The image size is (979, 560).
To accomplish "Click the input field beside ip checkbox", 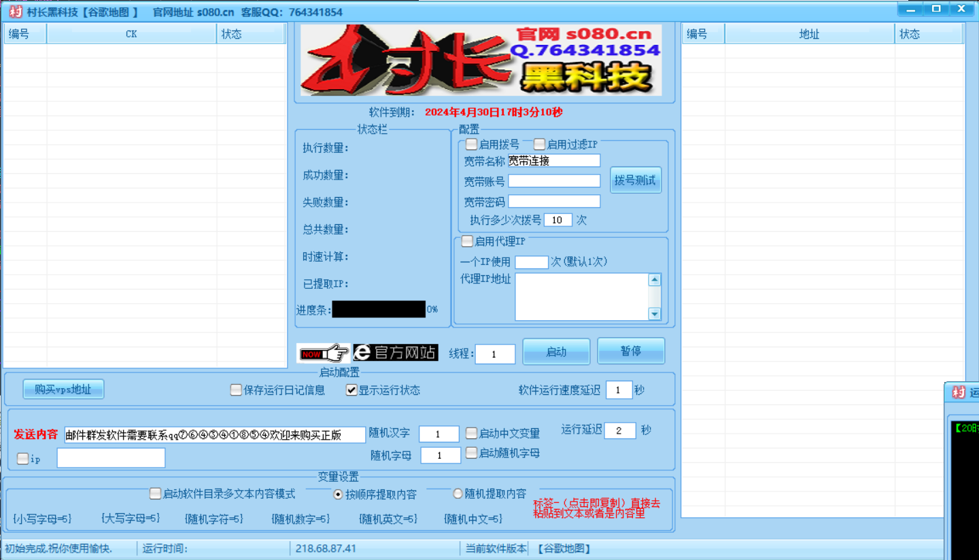I will 111,458.
